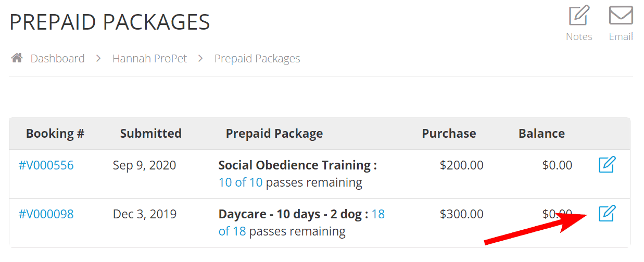The height and width of the screenshot is (262, 644).
Task: Click the Purchase column header
Action: coord(449,134)
